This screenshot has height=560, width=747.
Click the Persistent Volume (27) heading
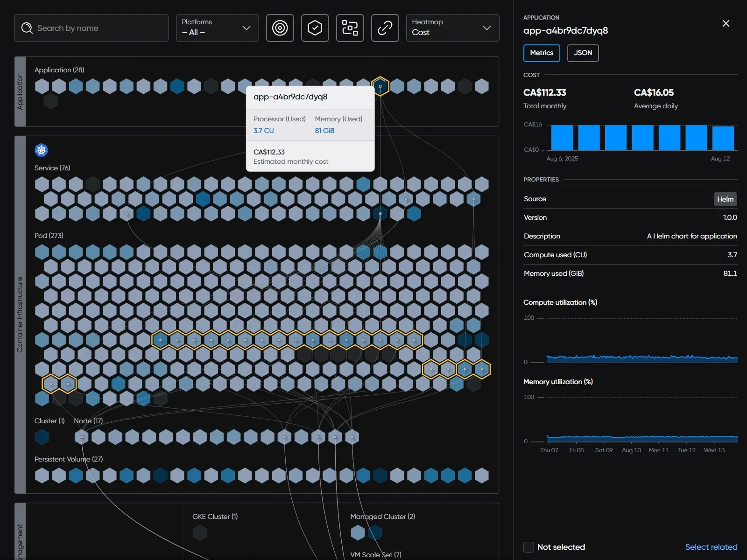pyautogui.click(x=69, y=459)
